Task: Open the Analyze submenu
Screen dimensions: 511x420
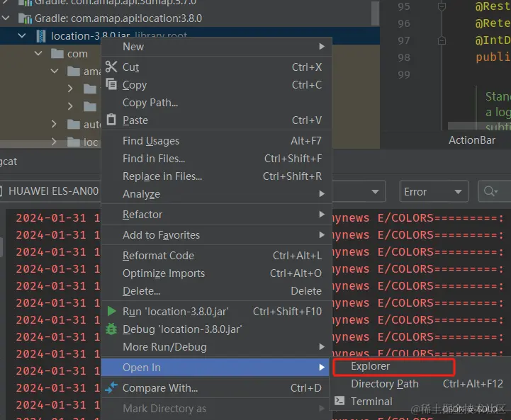Action: click(216, 194)
